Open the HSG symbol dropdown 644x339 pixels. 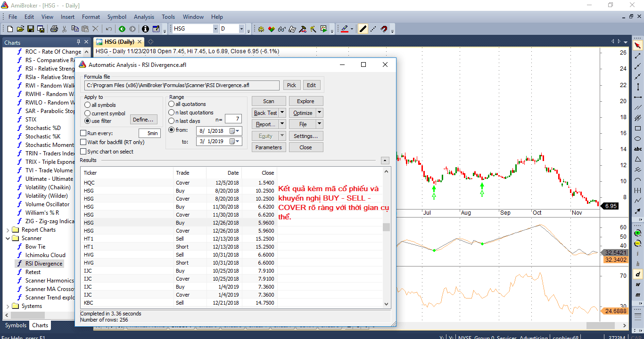tap(215, 29)
